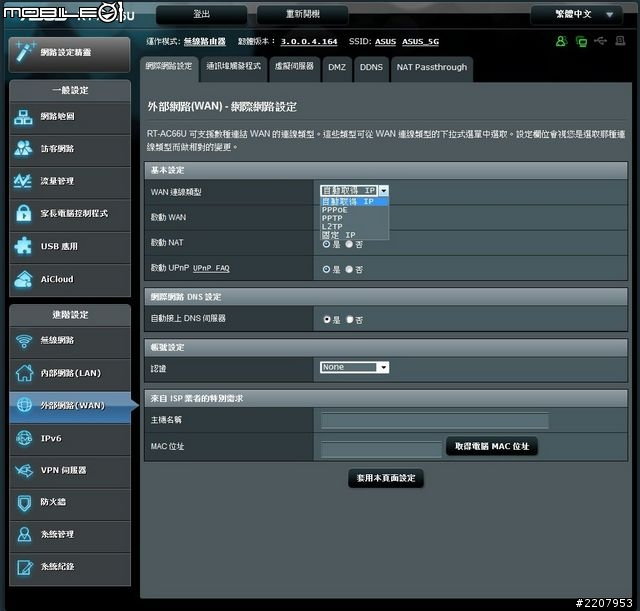Click the 訪客網路 guest network icon
The width and height of the screenshot is (640, 611).
[x=23, y=149]
